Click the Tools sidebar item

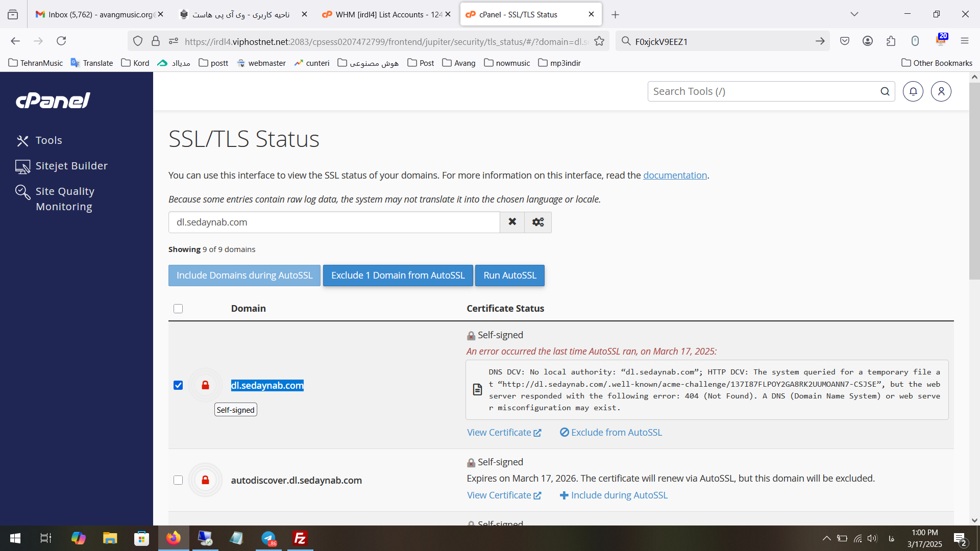[x=48, y=140]
